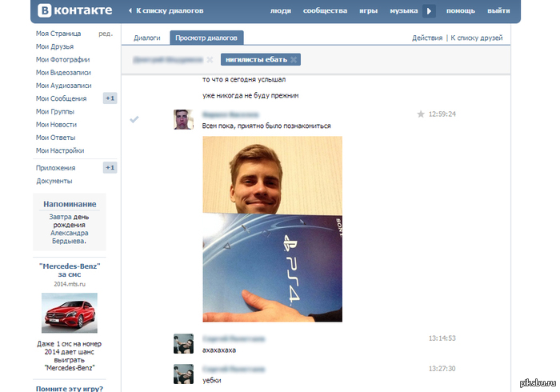The image size is (560, 392).
Task: Go to Мои Друзья in sidebar
Action: point(54,46)
